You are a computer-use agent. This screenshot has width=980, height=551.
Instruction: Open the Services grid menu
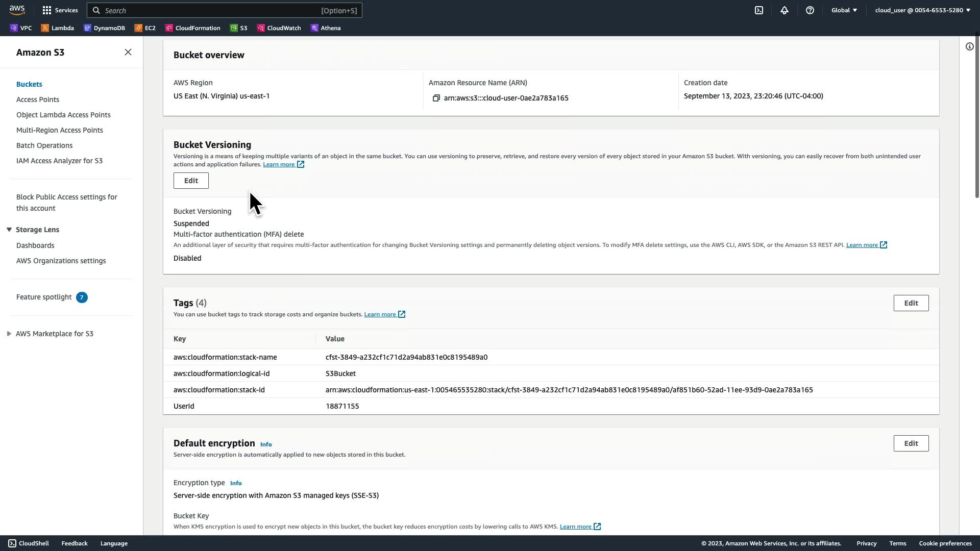[x=60, y=10]
